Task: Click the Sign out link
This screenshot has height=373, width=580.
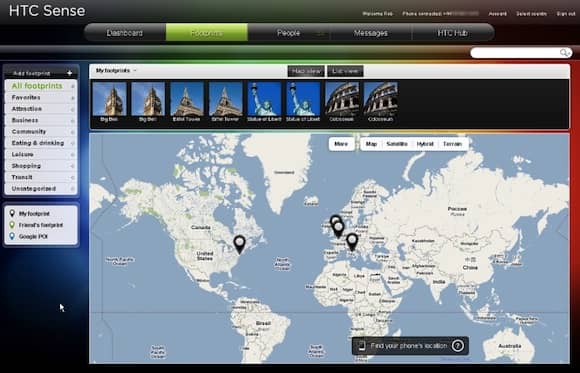Action: tap(566, 14)
